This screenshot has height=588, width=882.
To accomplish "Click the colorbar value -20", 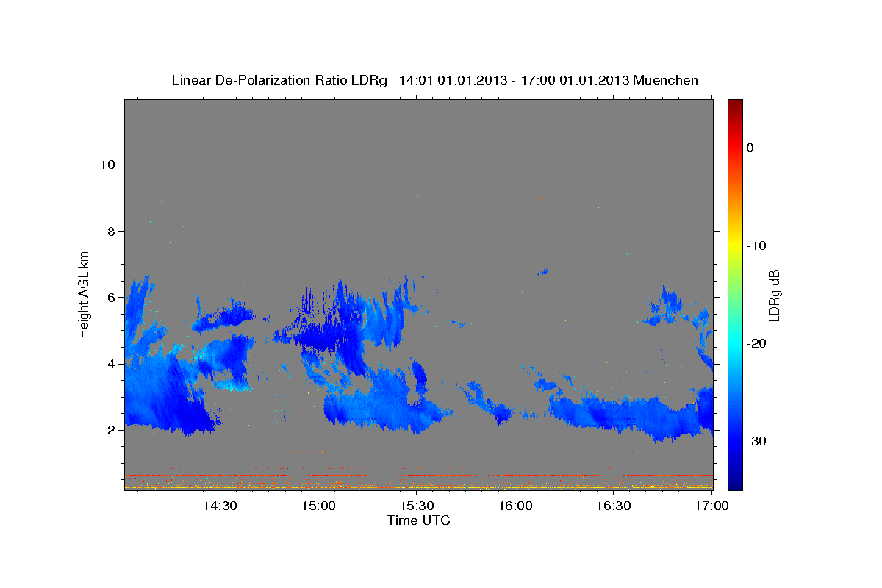I will [x=756, y=343].
